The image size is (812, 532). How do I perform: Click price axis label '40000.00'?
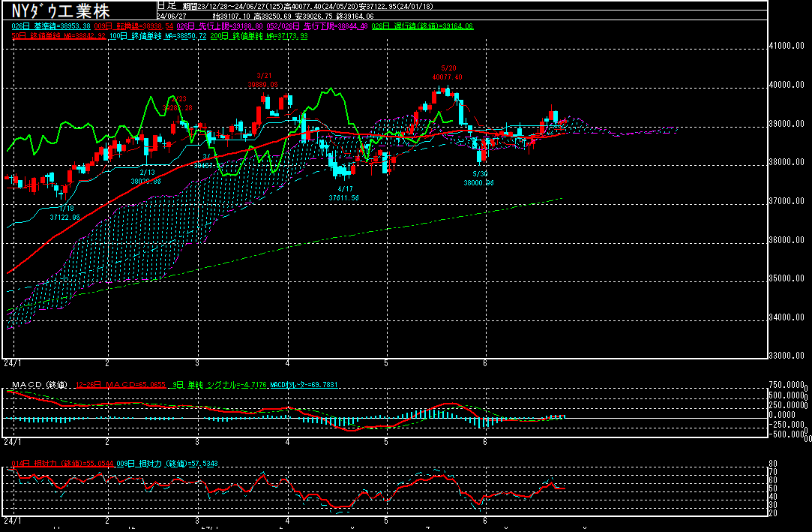click(787, 85)
